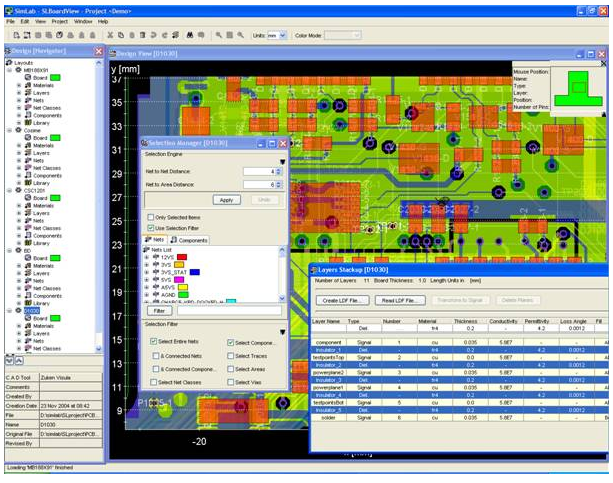Click the Layouts root icon in Navigator
This screenshot has width=613, height=483.
(x=9, y=63)
